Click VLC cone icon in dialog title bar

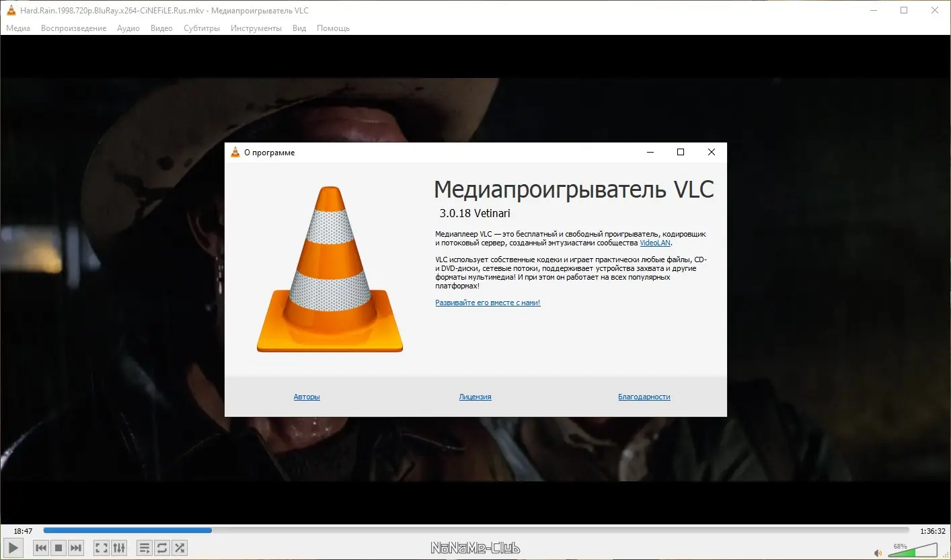[x=235, y=153]
